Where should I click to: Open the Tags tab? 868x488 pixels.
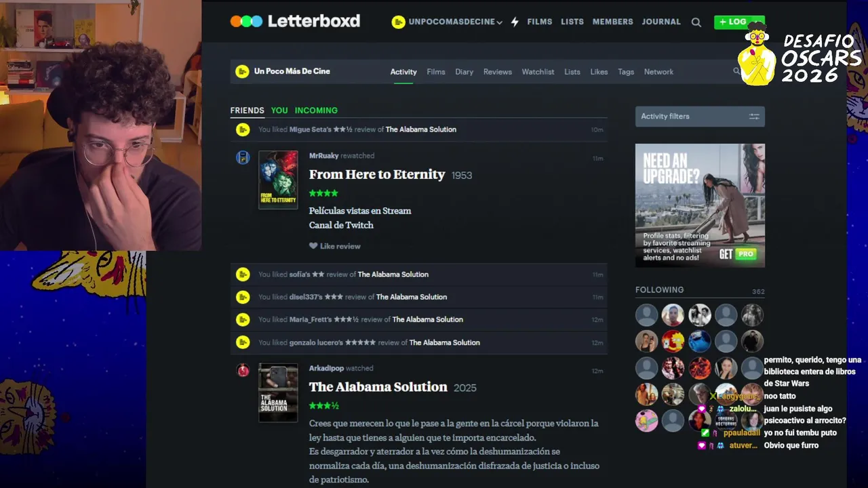click(626, 72)
